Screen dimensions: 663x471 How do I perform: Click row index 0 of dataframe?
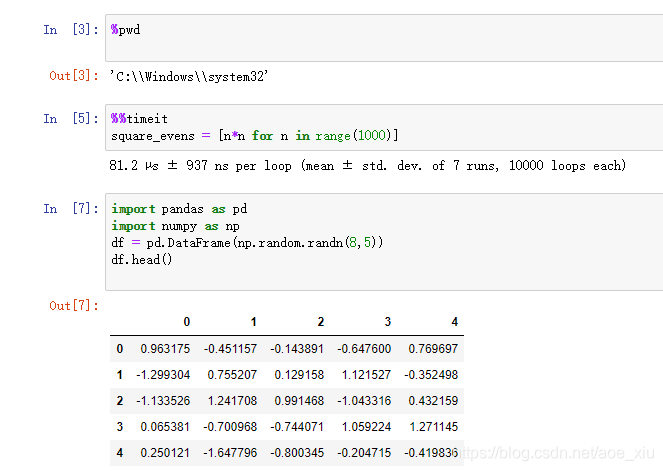pyautogui.click(x=120, y=349)
